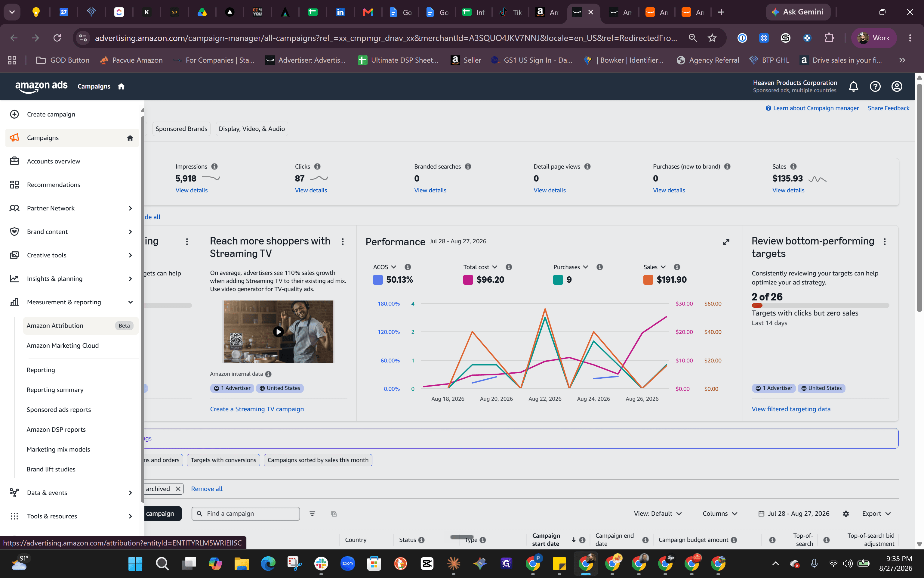Open File Explorer from the taskbar
Viewport: 924px width, 578px height.
241,563
